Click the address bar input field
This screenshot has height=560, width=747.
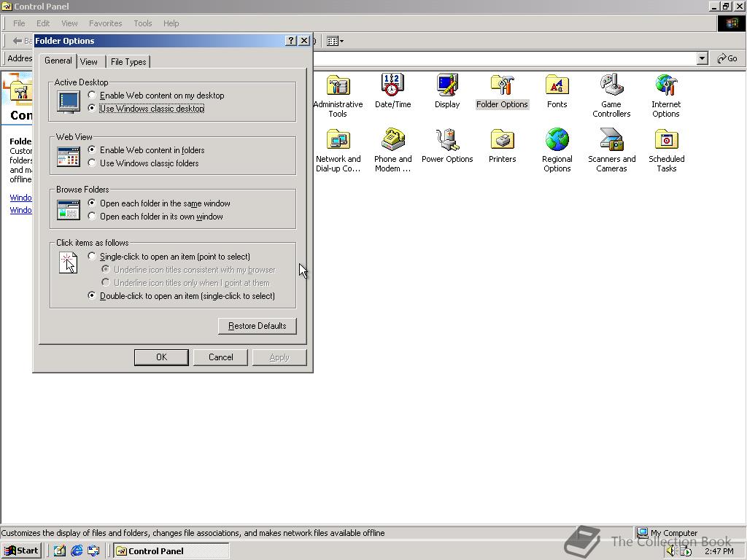[504, 58]
